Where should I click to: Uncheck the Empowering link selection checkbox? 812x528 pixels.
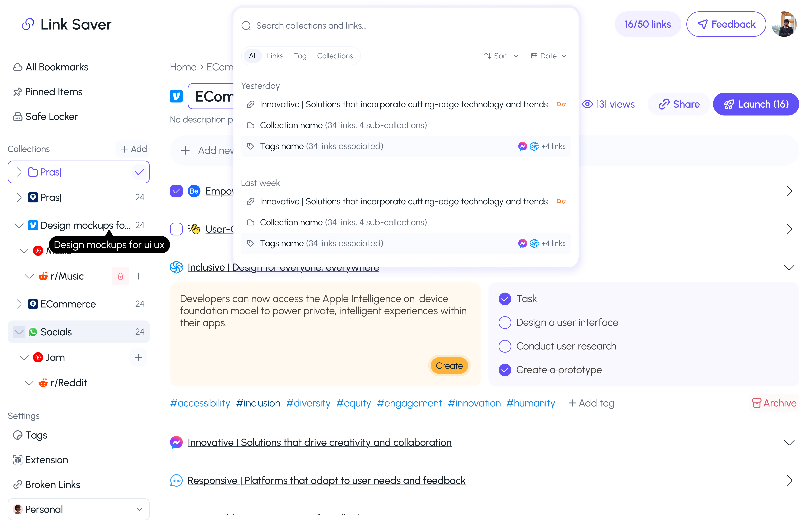pos(176,191)
